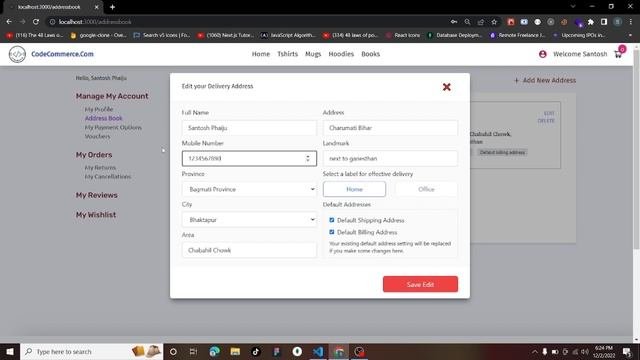640x360 pixels.
Task: Show hidden system tray icons
Action: (x=534, y=351)
